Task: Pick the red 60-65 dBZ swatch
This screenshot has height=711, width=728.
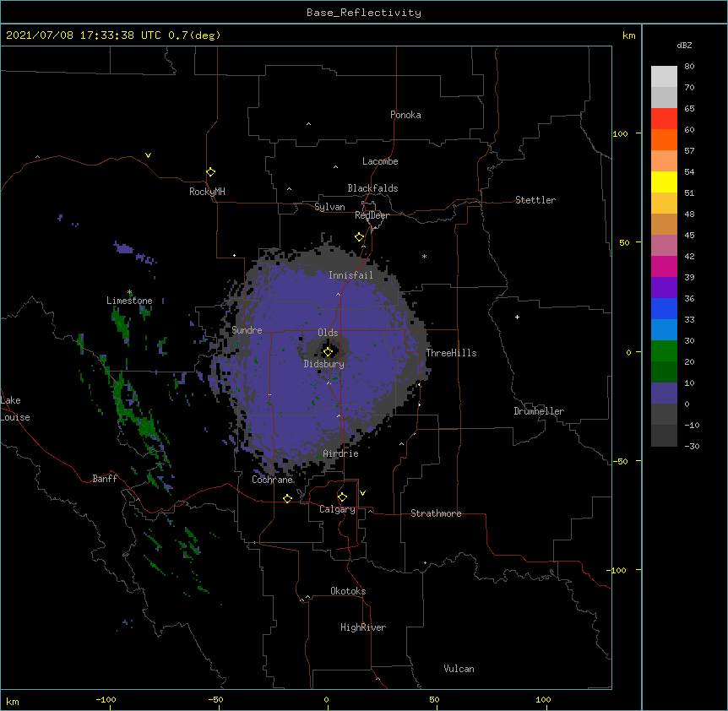Action: (664, 118)
